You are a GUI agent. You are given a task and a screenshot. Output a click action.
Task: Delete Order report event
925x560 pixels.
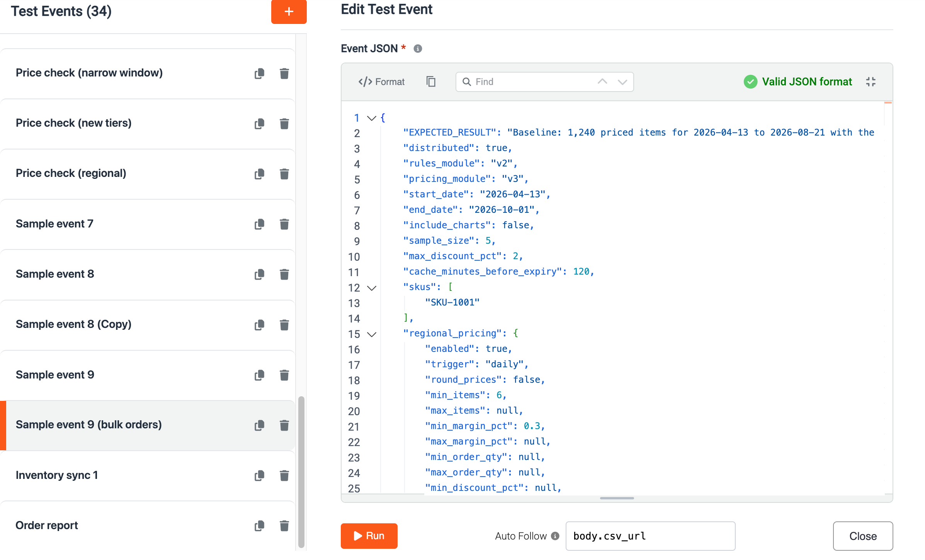[x=284, y=526]
